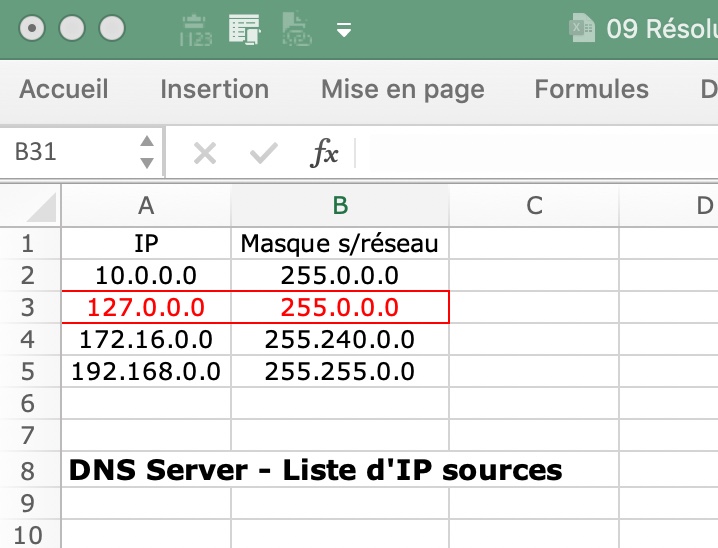This screenshot has height=548, width=718.
Task: Click the DNS Server - Liste d'IP sources cell
Action: [x=315, y=469]
